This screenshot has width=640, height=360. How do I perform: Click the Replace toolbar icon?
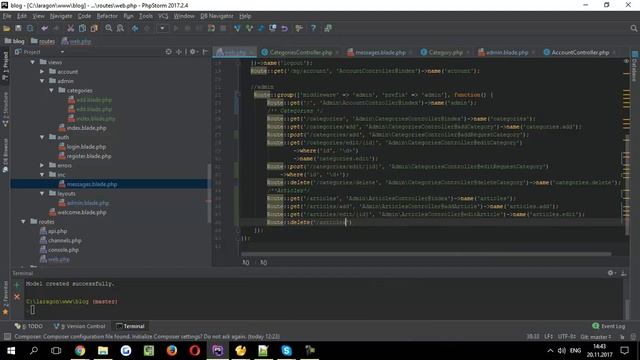point(120,28)
